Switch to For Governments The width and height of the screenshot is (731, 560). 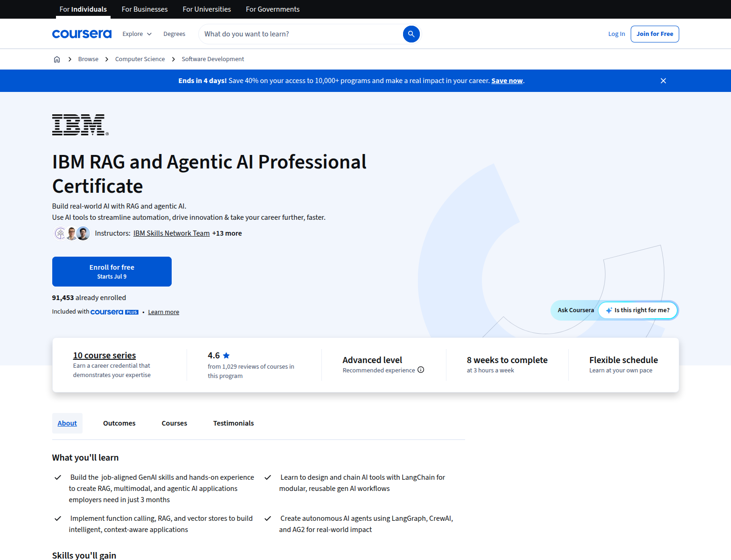[273, 9]
